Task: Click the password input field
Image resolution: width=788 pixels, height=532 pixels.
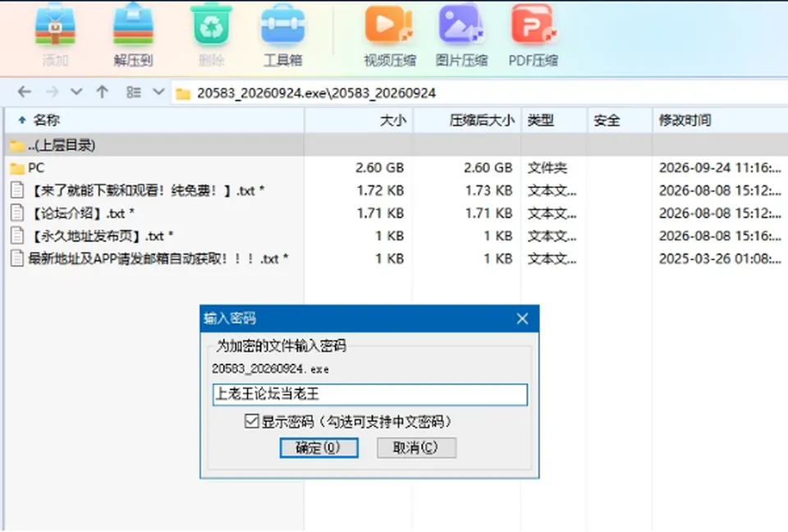Action: tap(370, 394)
